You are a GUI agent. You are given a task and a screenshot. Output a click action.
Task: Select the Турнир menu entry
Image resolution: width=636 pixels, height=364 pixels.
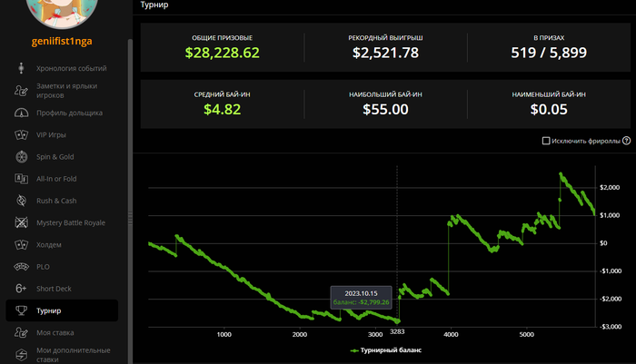pyautogui.click(x=62, y=310)
